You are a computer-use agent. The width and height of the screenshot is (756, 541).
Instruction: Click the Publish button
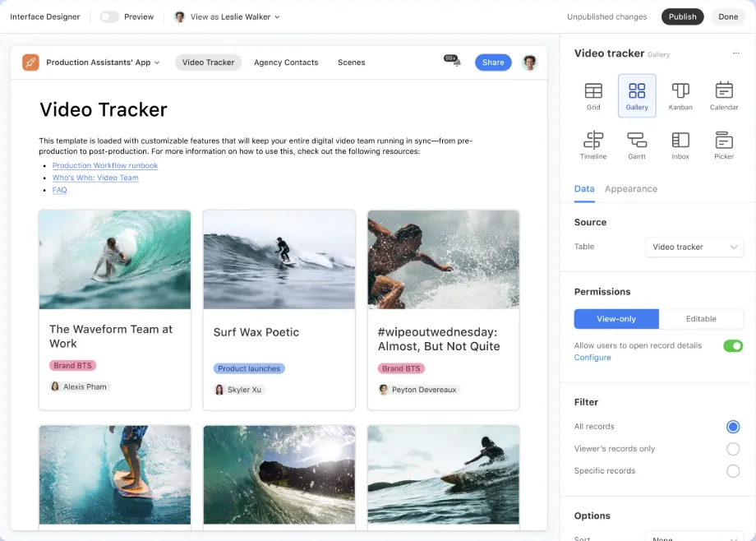(682, 17)
